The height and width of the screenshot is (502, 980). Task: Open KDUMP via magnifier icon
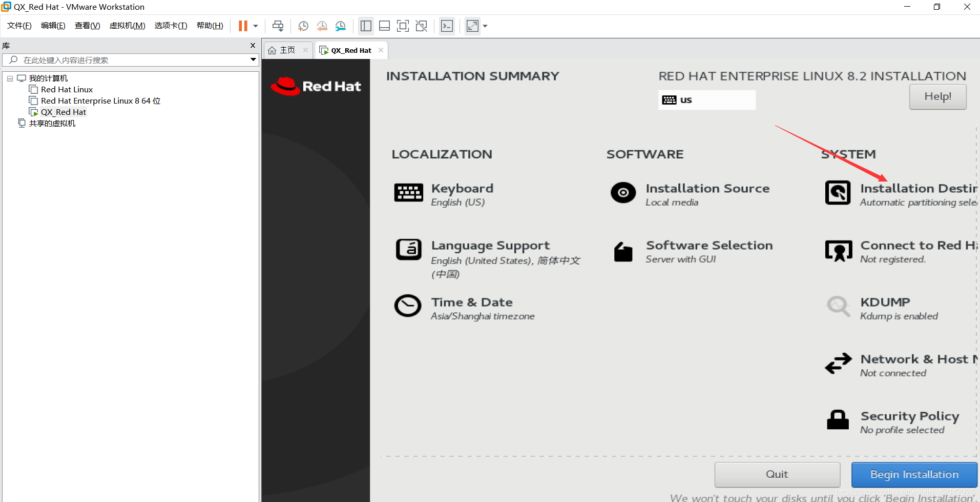(x=838, y=306)
